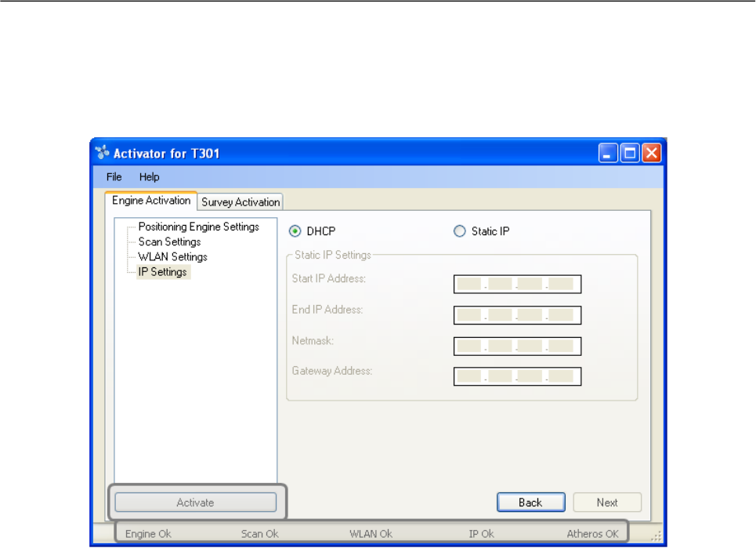Select Positioning Engine Settings in tree
Viewport: 756px width, 548px height.
(198, 227)
